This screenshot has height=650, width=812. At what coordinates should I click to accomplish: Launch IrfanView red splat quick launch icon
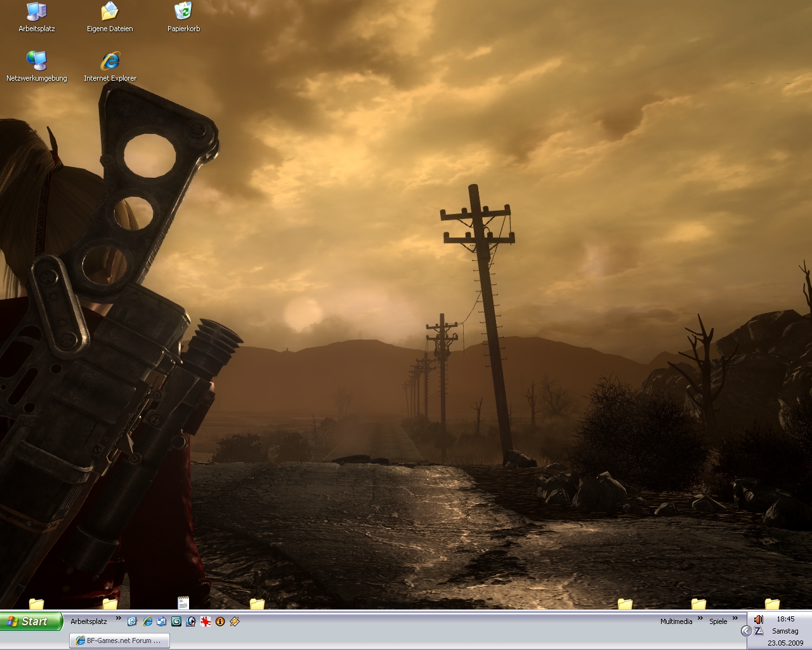[x=206, y=621]
